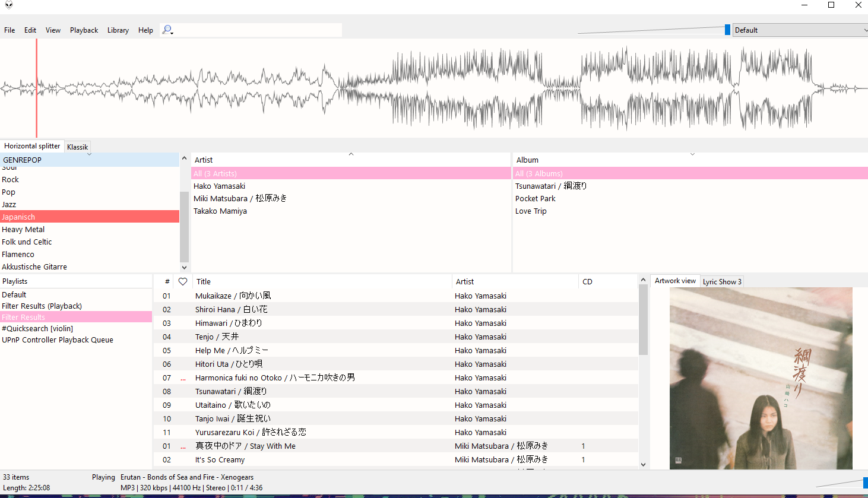Click the Tsunawatari album artwork
The image size is (868, 498).
(x=761, y=379)
